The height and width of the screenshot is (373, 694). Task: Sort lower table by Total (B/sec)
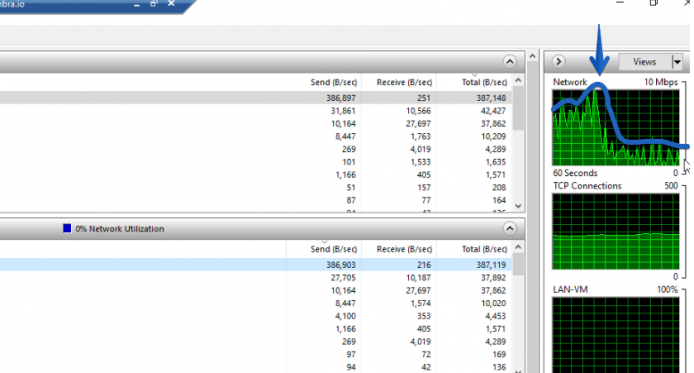pos(484,249)
